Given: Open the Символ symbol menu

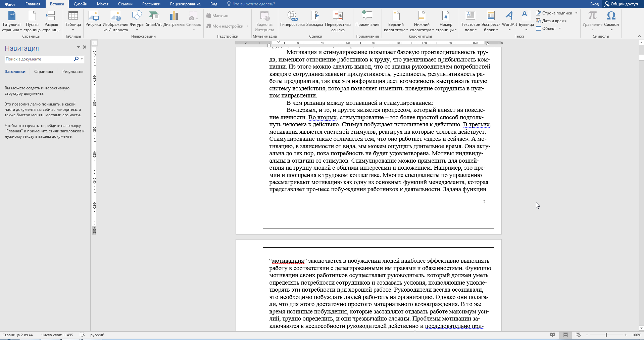Looking at the screenshot, I should coord(611,21).
